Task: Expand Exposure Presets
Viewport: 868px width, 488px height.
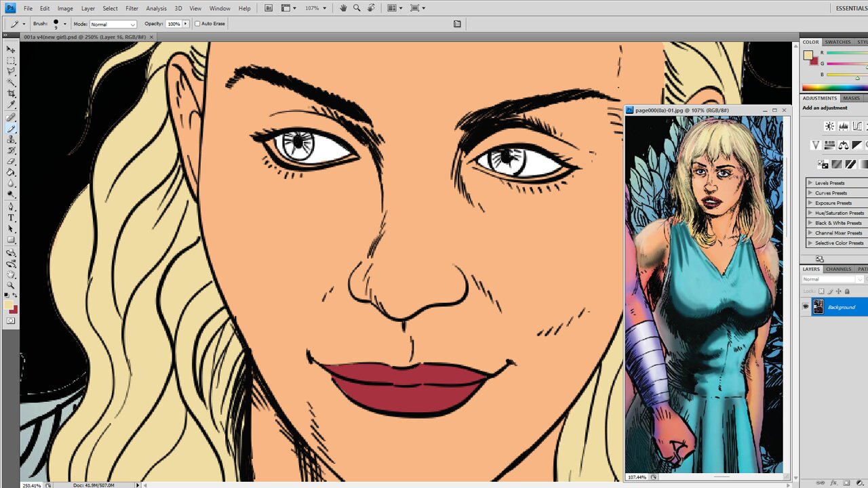Action: coord(810,203)
